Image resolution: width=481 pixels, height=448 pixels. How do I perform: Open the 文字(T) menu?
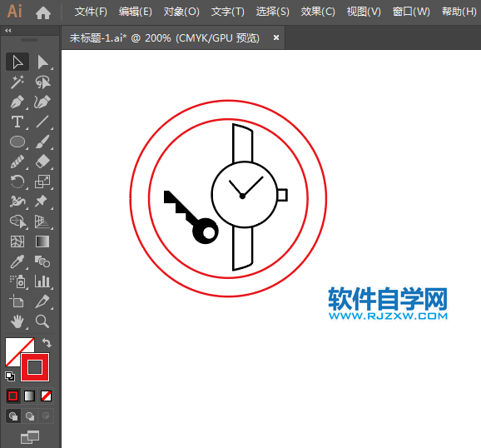[x=228, y=12]
